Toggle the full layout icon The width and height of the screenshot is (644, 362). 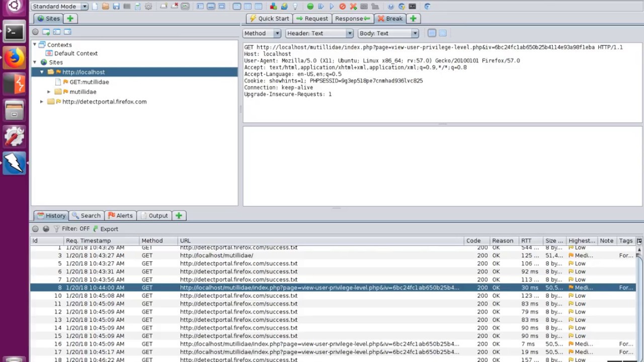point(221,7)
